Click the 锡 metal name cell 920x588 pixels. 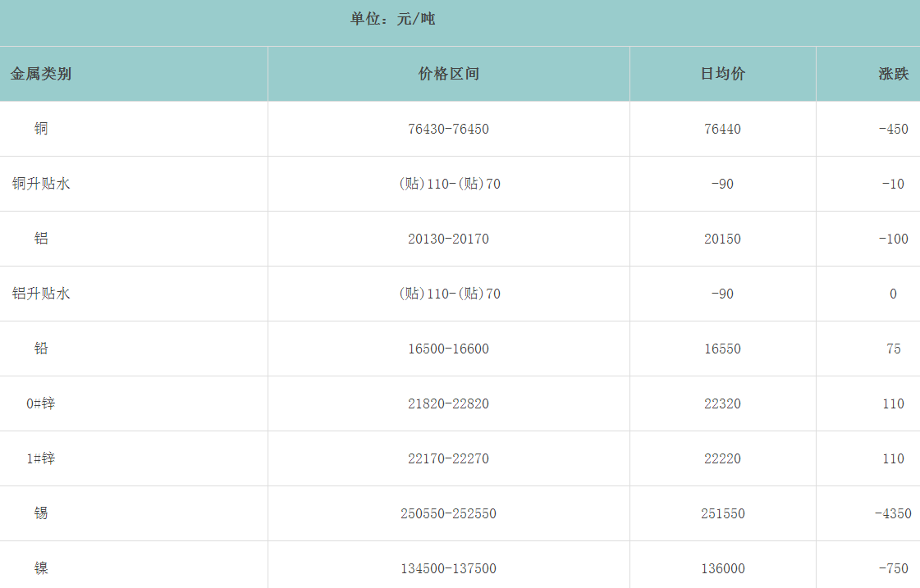coord(41,513)
